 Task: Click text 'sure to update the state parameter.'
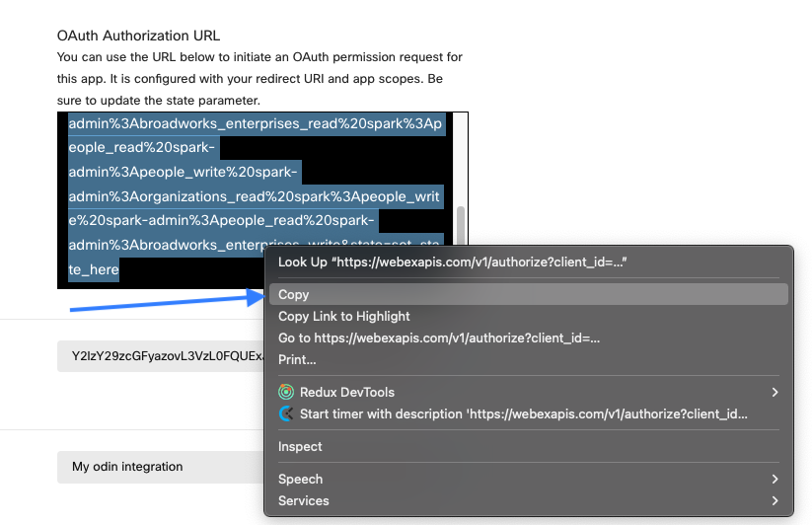click(x=159, y=101)
